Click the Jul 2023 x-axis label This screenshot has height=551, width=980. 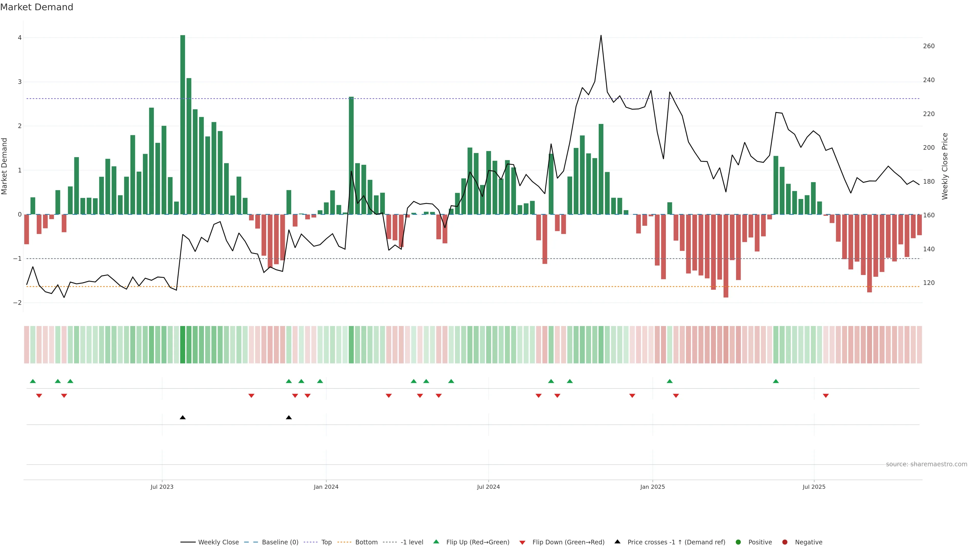(x=162, y=487)
